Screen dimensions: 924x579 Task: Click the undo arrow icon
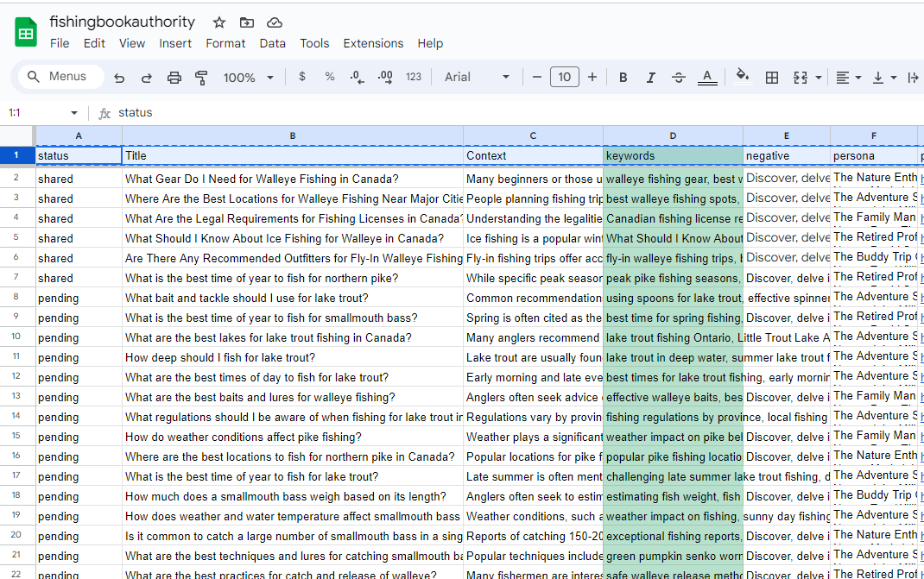[x=119, y=78]
